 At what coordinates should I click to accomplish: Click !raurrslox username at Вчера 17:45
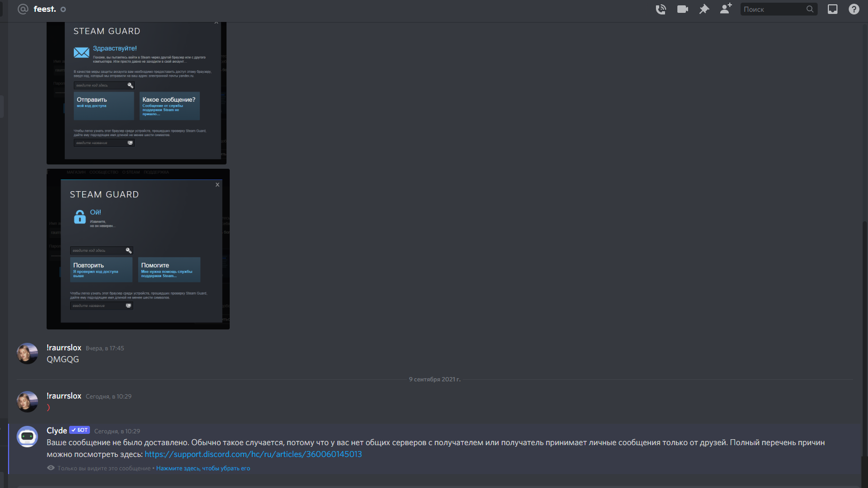(64, 348)
